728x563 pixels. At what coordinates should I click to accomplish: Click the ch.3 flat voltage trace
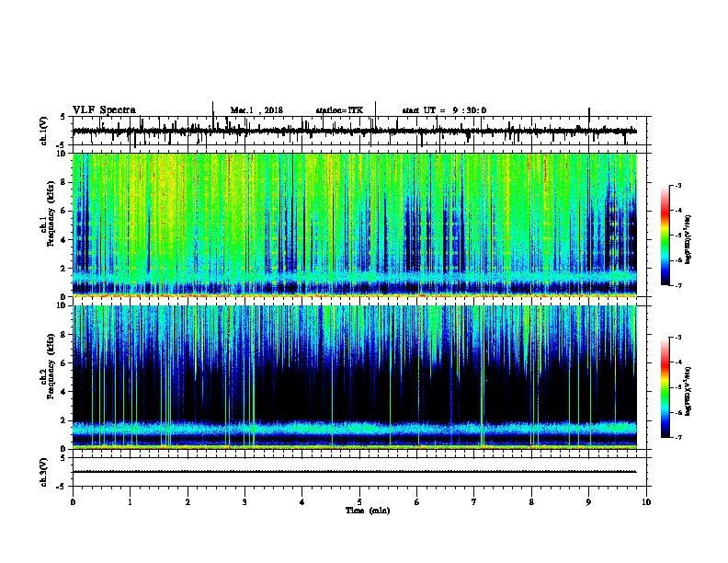[x=355, y=472]
